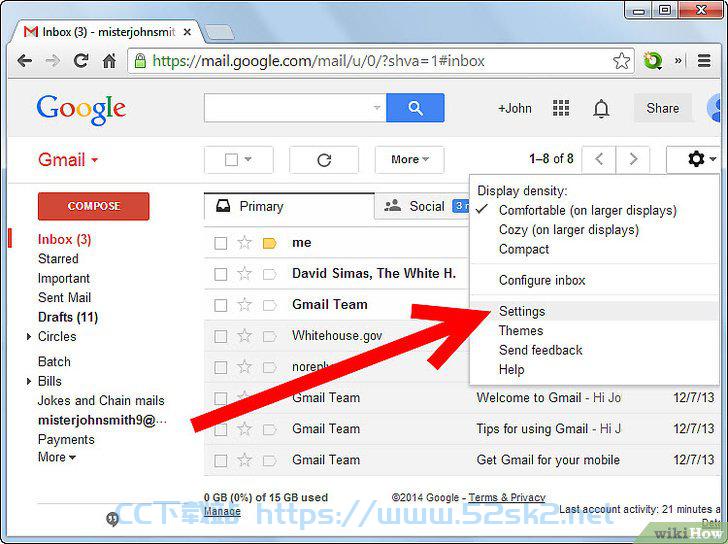The image size is (728, 544).
Task: Open the More actions dropdown
Action: pos(410,160)
